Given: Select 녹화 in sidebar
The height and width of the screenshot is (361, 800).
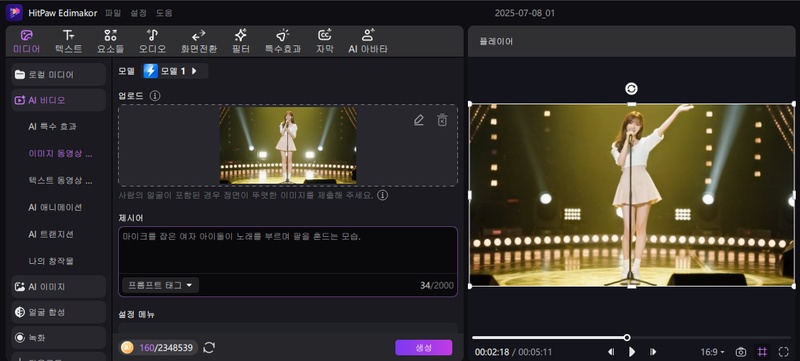Looking at the screenshot, I should (x=58, y=338).
